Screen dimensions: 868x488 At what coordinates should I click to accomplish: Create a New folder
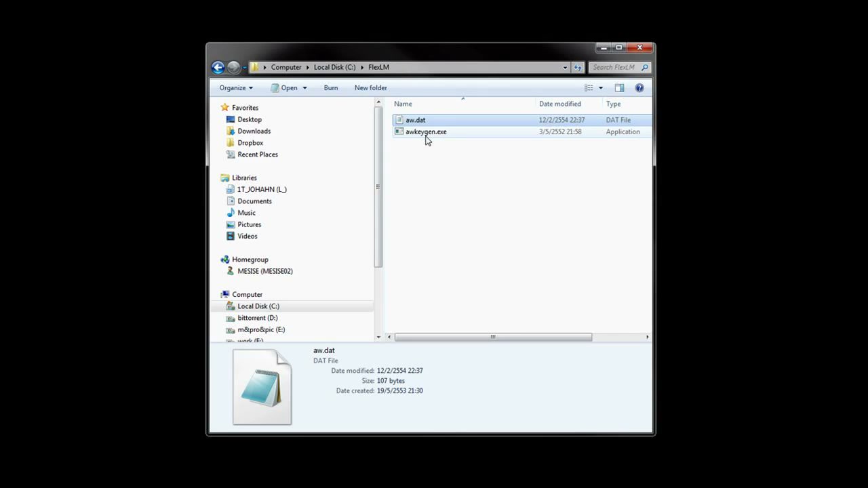371,87
